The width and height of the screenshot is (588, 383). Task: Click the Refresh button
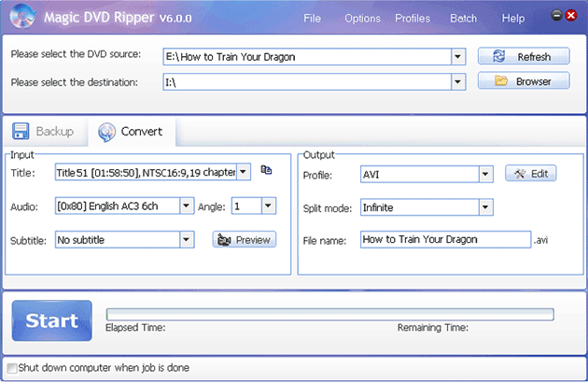[524, 56]
